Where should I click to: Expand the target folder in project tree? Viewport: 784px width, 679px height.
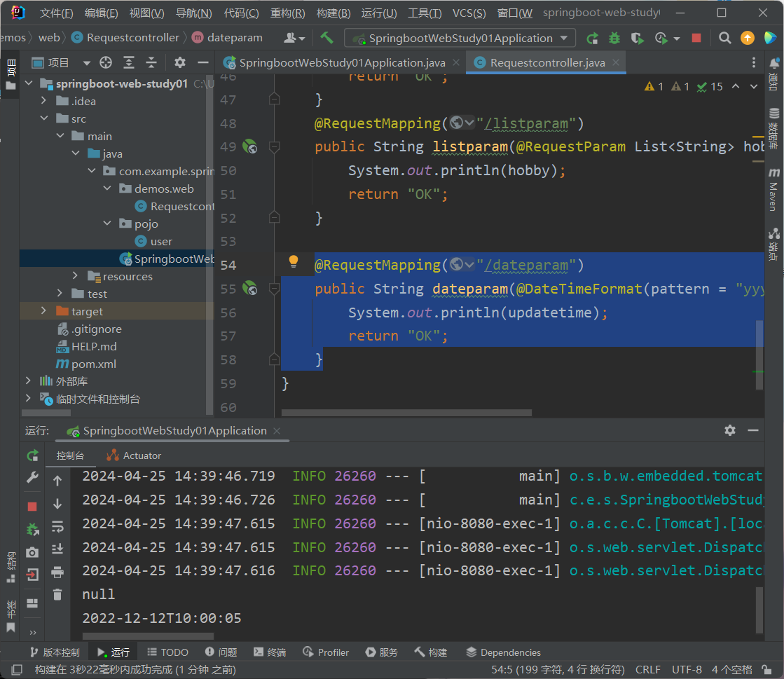coord(43,311)
